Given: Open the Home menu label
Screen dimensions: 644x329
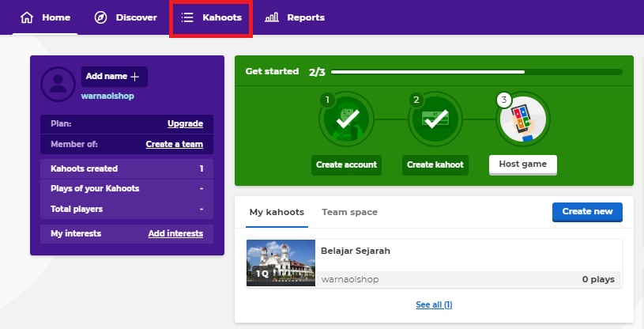Looking at the screenshot, I should 56,17.
